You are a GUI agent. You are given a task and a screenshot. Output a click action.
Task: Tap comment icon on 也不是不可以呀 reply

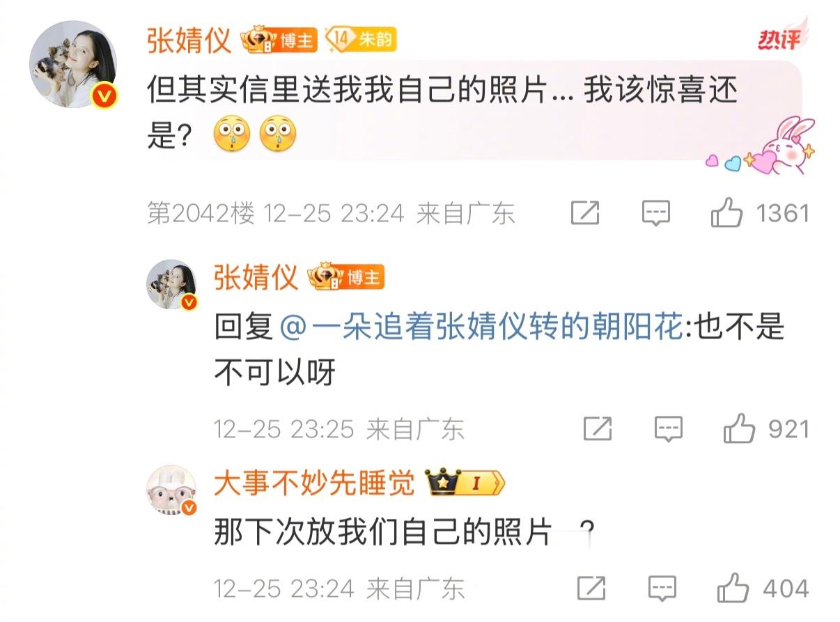pyautogui.click(x=669, y=429)
